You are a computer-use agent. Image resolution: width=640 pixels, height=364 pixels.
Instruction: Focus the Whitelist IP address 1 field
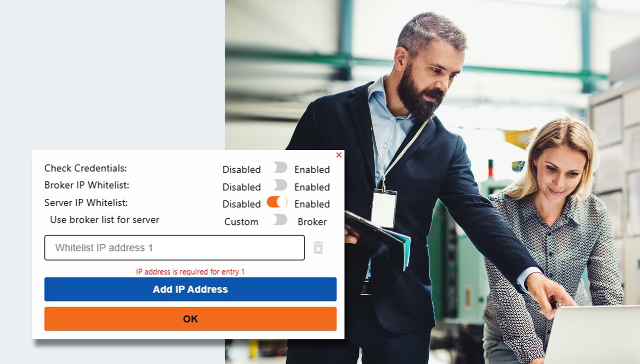point(175,248)
